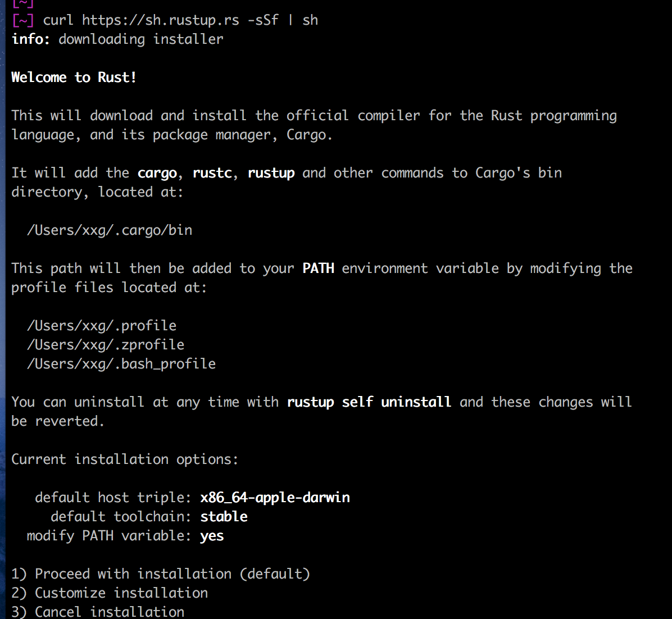Click the "[~]" prompt before the curl command
The width and height of the screenshot is (672, 619).
coord(22,20)
